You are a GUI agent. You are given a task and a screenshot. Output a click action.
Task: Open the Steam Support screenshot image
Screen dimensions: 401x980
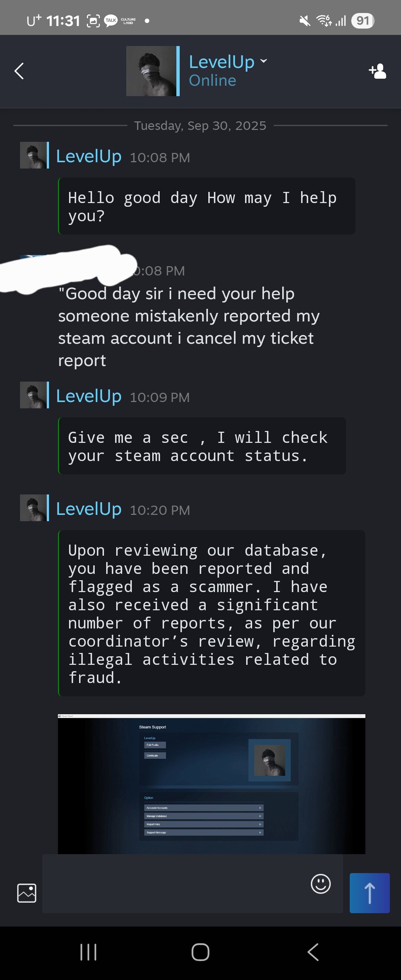click(211, 784)
